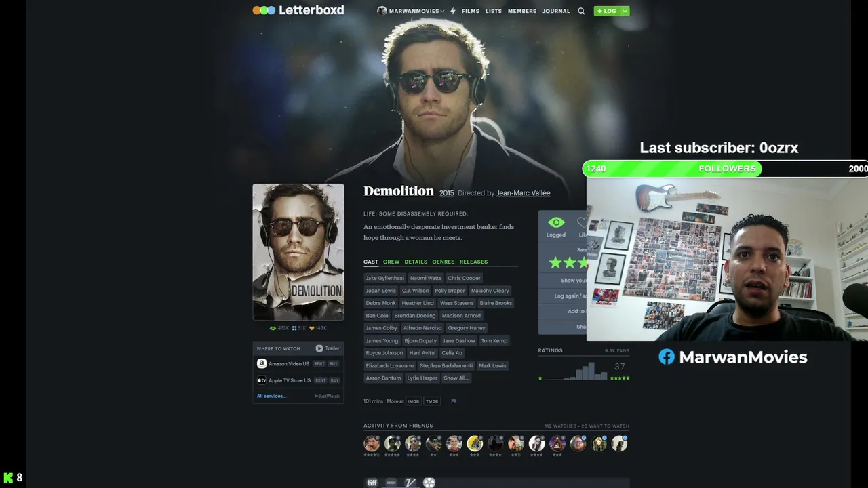Click the Kick logo in the bottom corner
Viewport: 868px width, 488px height.
click(8, 478)
